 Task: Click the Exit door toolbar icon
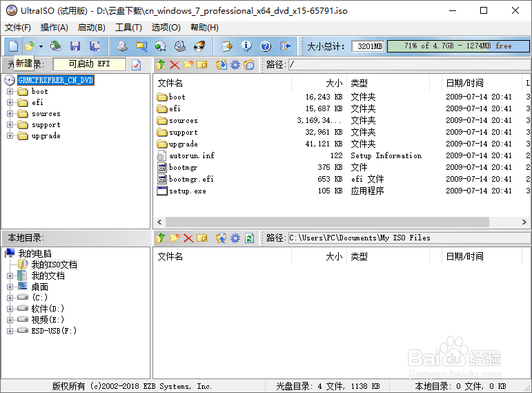pyautogui.click(x=286, y=46)
